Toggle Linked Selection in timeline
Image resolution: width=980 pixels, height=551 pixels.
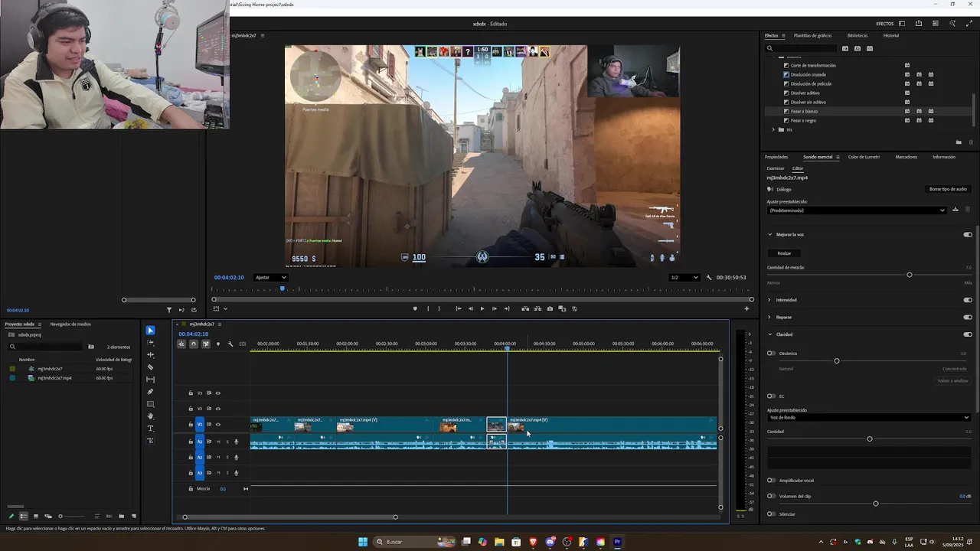click(206, 344)
